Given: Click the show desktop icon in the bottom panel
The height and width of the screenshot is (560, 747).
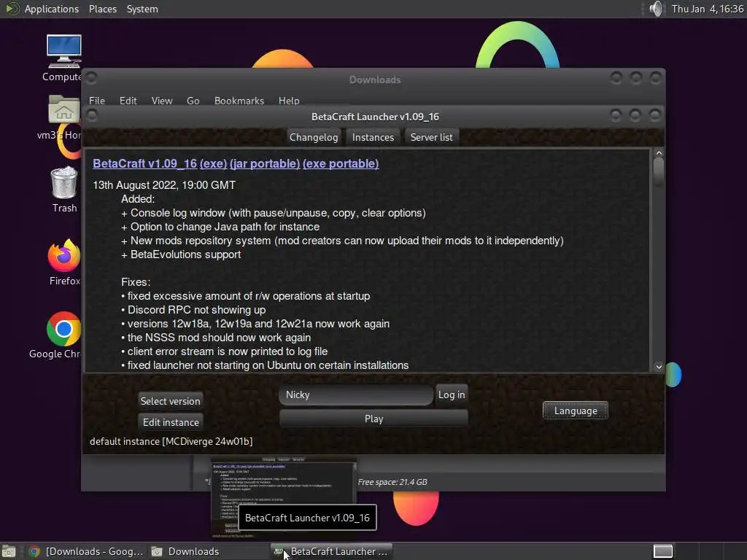Looking at the screenshot, I should 8,551.
